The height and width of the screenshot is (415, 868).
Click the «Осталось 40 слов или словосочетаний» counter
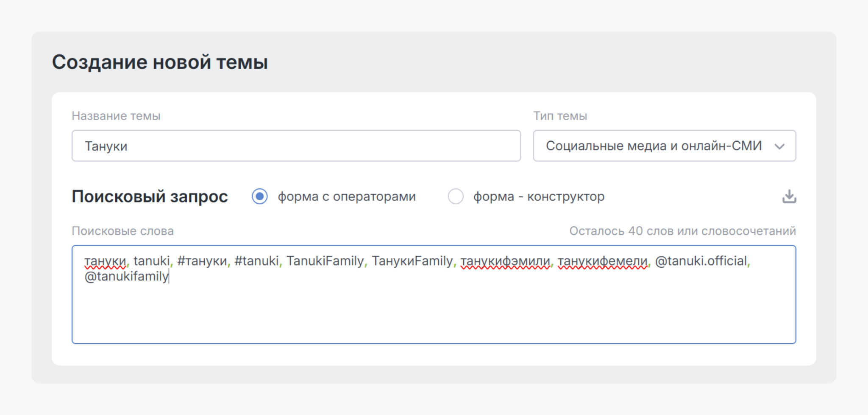pos(682,231)
